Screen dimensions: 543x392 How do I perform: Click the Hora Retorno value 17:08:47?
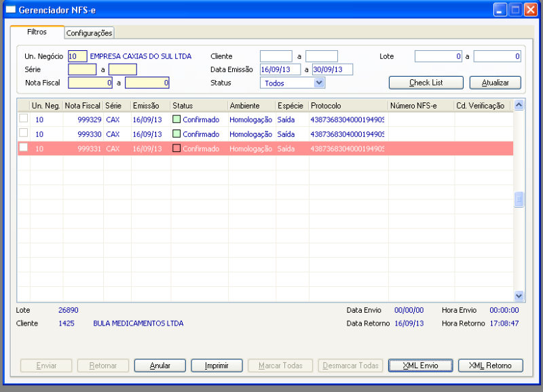[x=504, y=324]
